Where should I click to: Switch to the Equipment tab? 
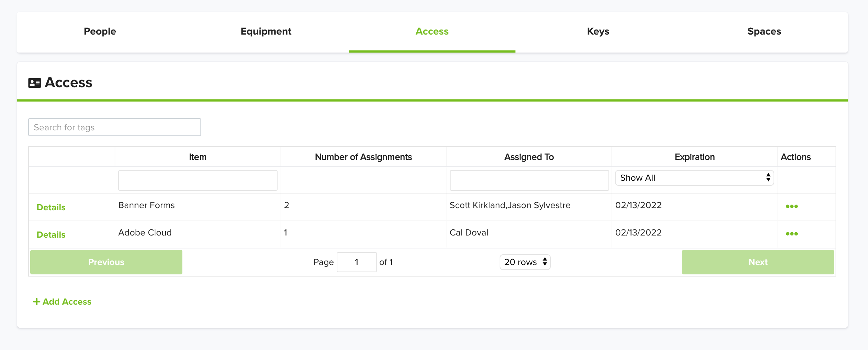[x=266, y=32]
